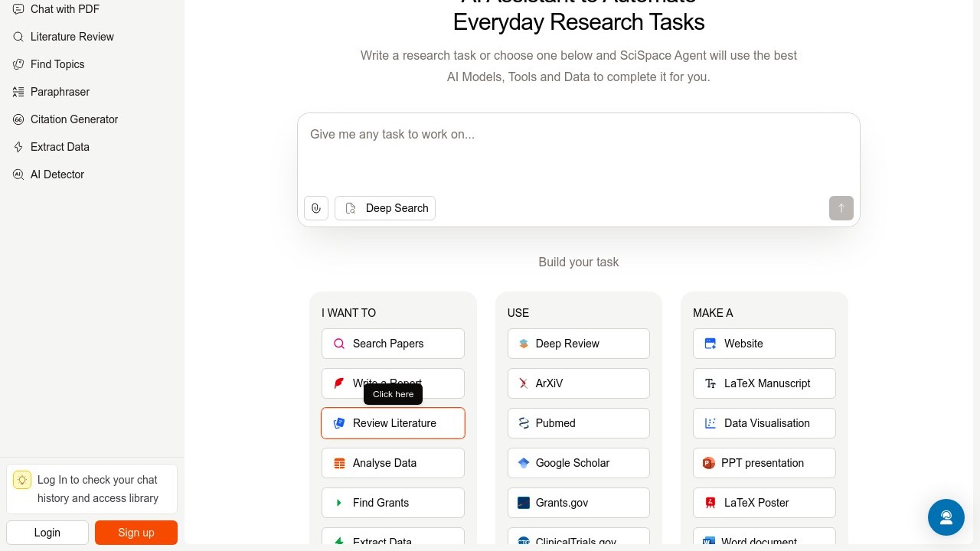Go to Extract Data in sidebar
Screen dimensions: 980x551
pos(60,147)
